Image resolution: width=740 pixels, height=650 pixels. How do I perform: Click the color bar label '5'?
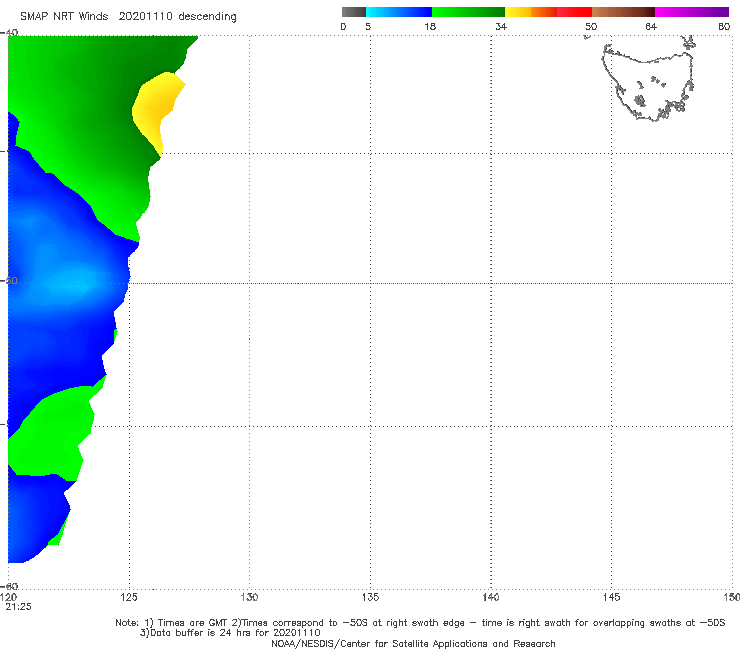pyautogui.click(x=368, y=26)
